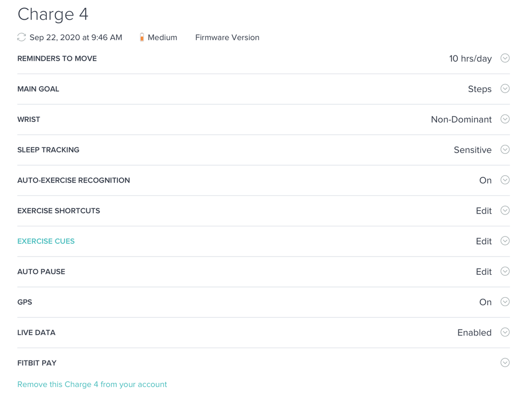This screenshot has height=402, width=532.
Task: Click Edit for Exercise Shortcuts
Action: click(483, 211)
